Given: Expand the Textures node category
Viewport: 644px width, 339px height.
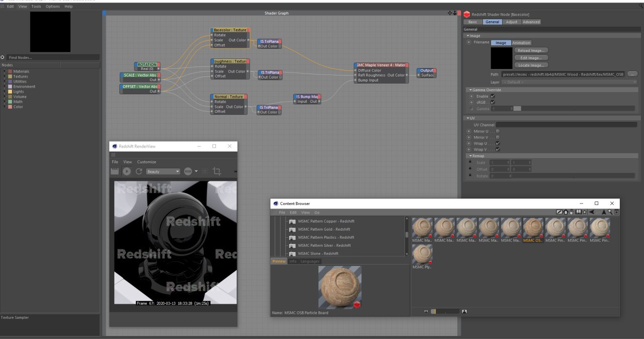Looking at the screenshot, I should coord(5,77).
